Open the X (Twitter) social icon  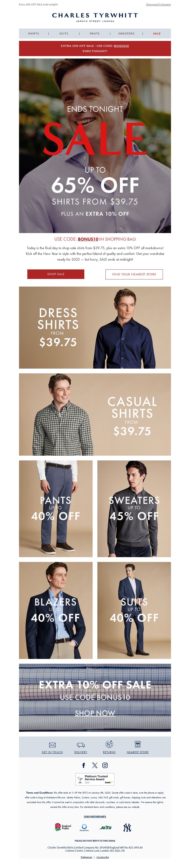pyautogui.click(x=95, y=765)
